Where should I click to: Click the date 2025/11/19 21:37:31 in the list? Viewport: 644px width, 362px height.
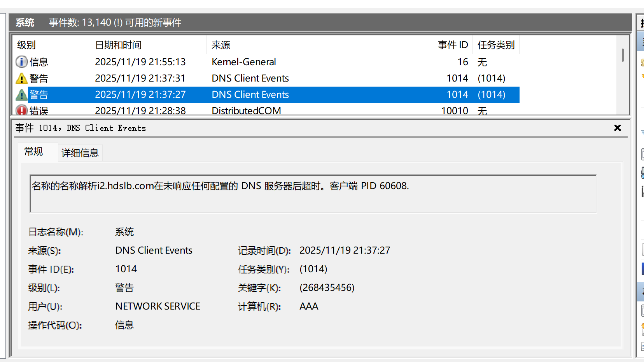point(140,78)
